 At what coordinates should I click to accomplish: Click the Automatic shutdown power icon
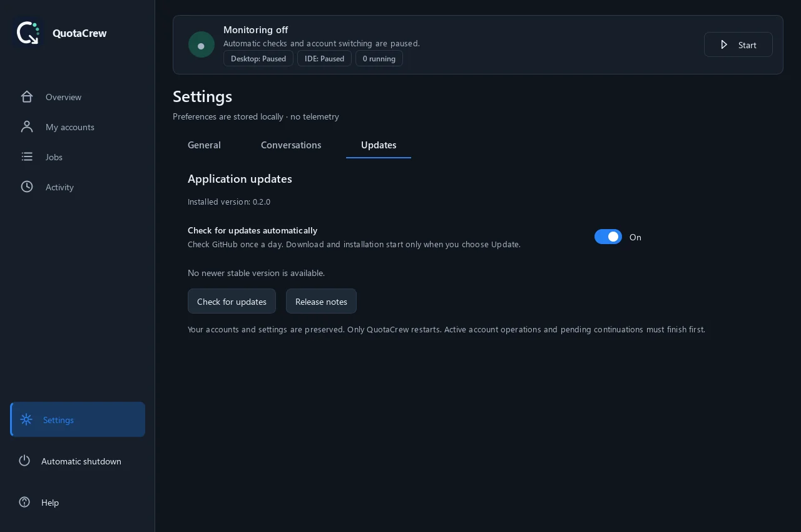(24, 461)
